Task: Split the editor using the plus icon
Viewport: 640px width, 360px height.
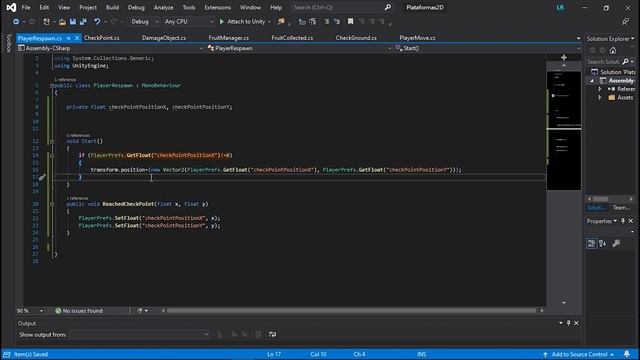Action: 564,58
